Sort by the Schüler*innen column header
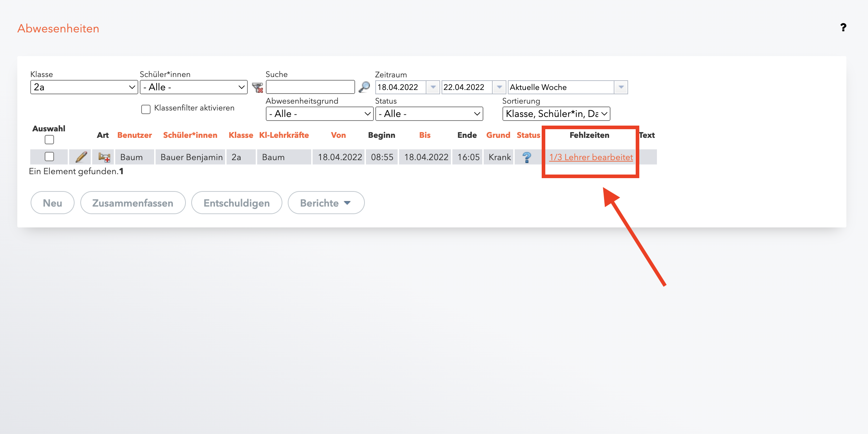Viewport: 868px width, 434px height. (190, 135)
